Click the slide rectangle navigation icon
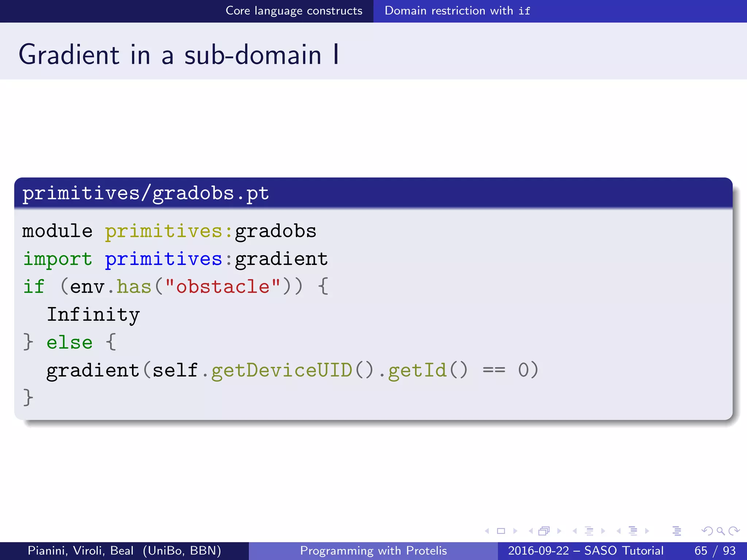This screenshot has width=747, height=560. point(501,531)
